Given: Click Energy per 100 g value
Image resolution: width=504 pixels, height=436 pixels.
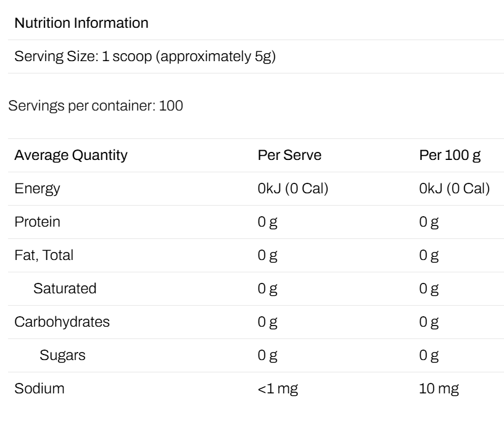Looking at the screenshot, I should [x=455, y=188].
